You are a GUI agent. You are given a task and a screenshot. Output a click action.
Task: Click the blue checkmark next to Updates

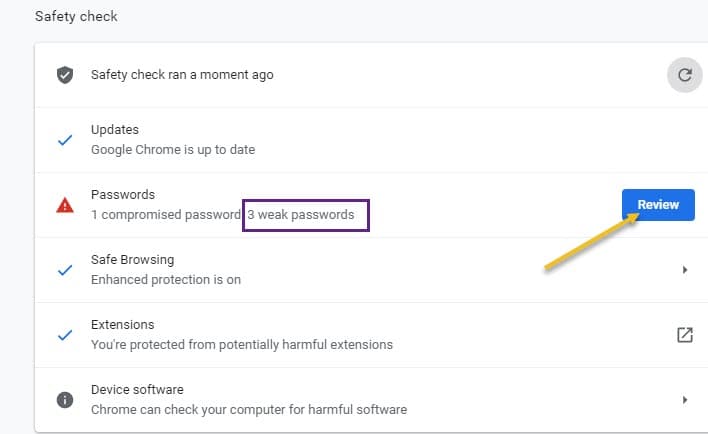pos(65,140)
